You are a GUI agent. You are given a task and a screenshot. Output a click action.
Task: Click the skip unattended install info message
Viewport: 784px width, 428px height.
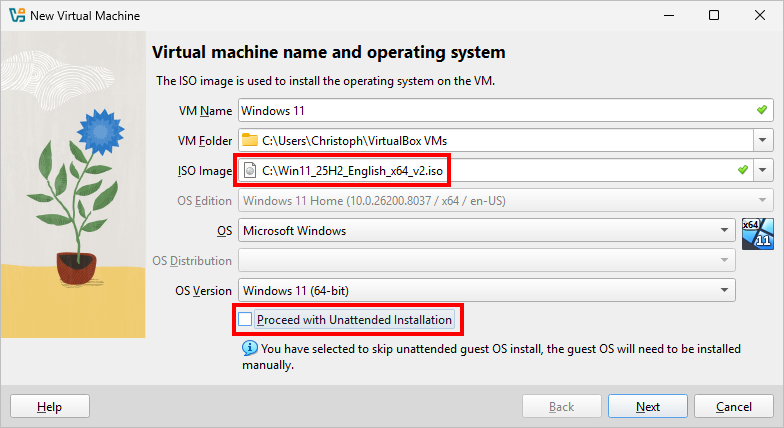[491, 356]
